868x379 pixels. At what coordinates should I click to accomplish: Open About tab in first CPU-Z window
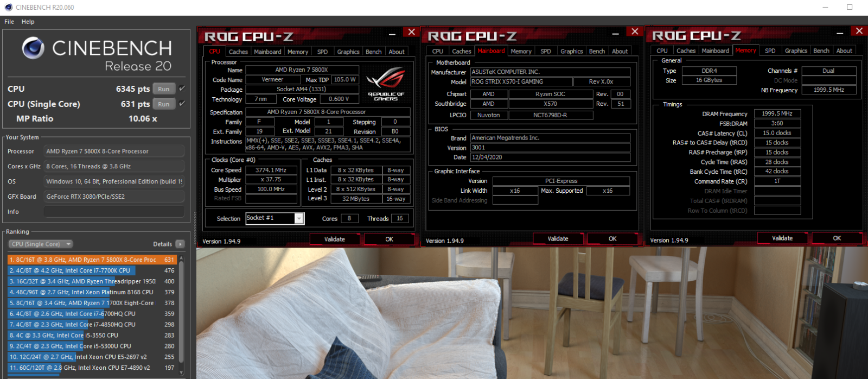pos(397,52)
